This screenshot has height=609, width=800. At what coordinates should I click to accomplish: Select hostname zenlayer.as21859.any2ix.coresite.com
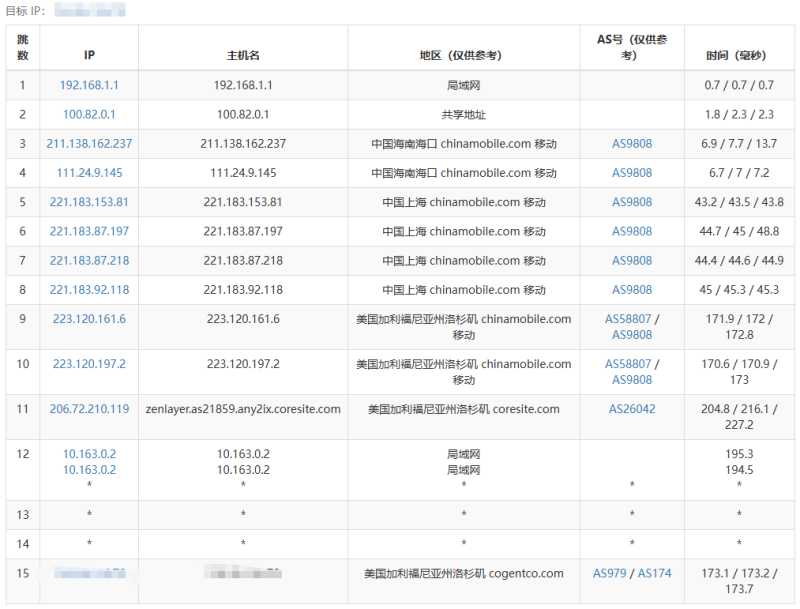pos(243,409)
